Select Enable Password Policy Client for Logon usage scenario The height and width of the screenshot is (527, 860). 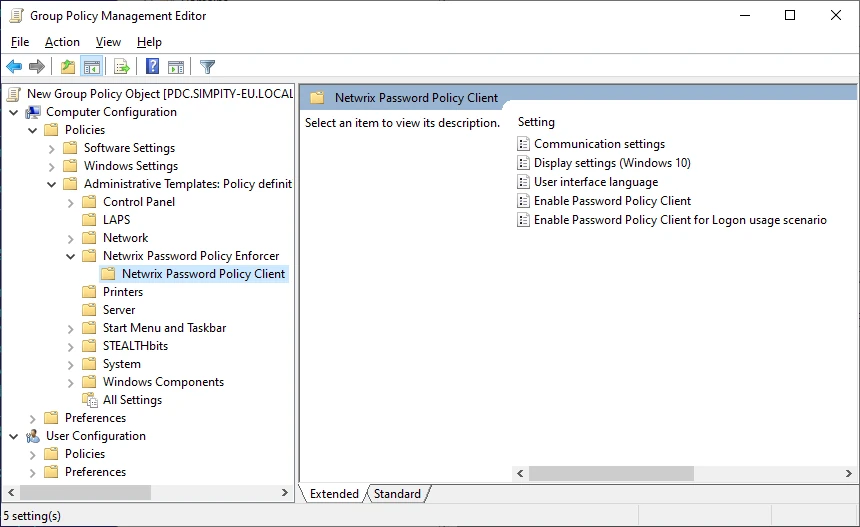click(680, 220)
